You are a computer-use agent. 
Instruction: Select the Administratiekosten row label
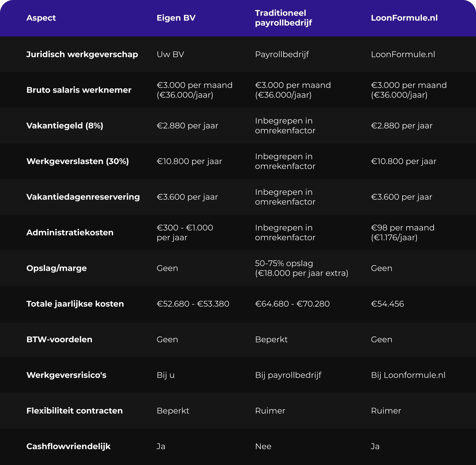[70, 232]
